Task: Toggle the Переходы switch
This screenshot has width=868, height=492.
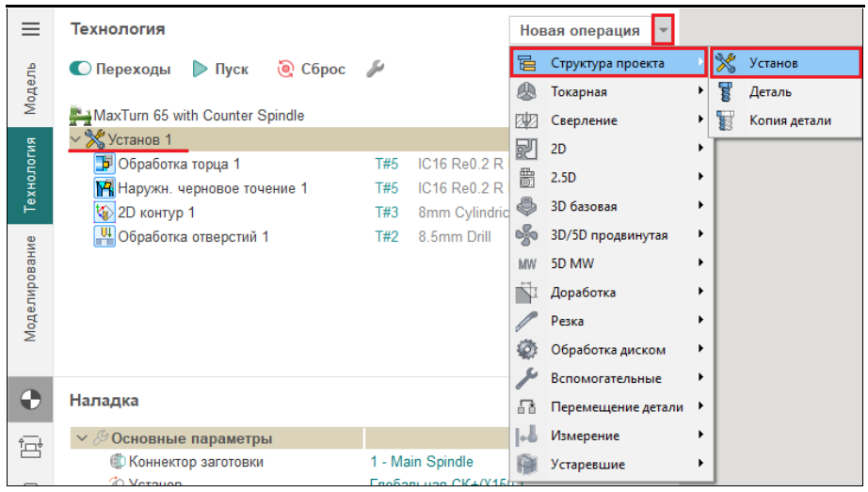Action: pos(81,69)
